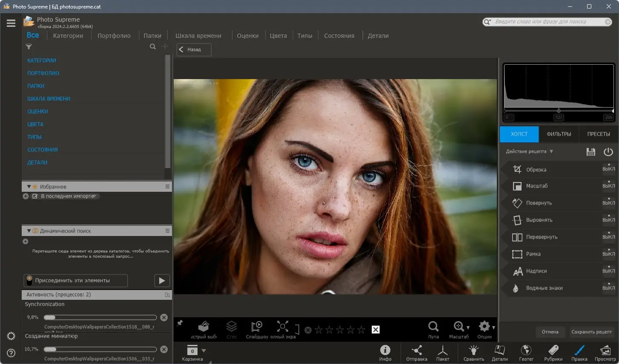Image resolution: width=619 pixels, height=364 pixels.
Task: Open the Timeline (Шкала времени) tab
Action: click(198, 36)
